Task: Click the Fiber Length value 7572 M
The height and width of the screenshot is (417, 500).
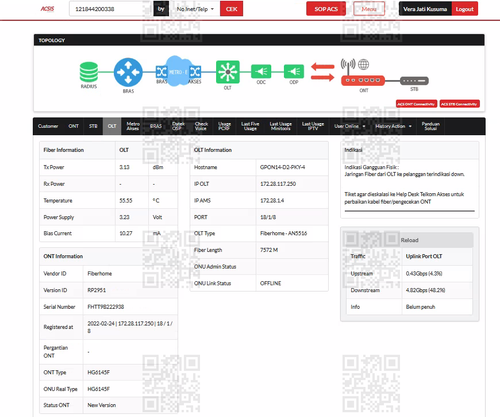Action: [x=269, y=250]
